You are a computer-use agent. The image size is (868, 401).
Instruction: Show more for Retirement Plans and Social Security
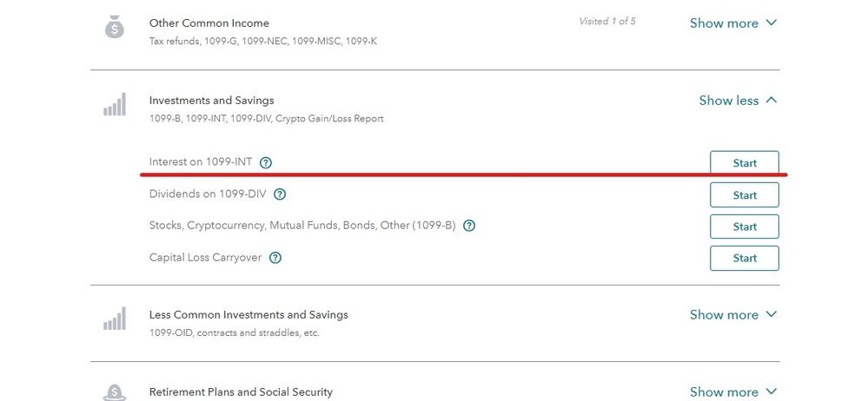tap(733, 391)
